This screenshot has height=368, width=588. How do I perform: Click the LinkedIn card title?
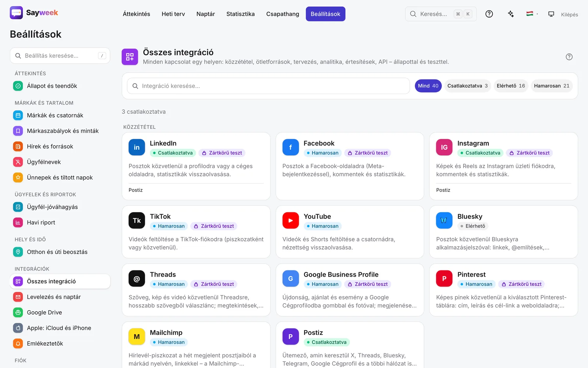point(163,143)
